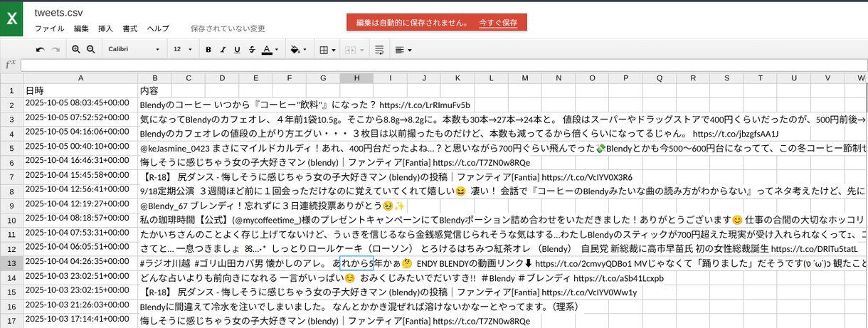Select row 13 header
The width and height of the screenshot is (868, 328).
(11, 262)
